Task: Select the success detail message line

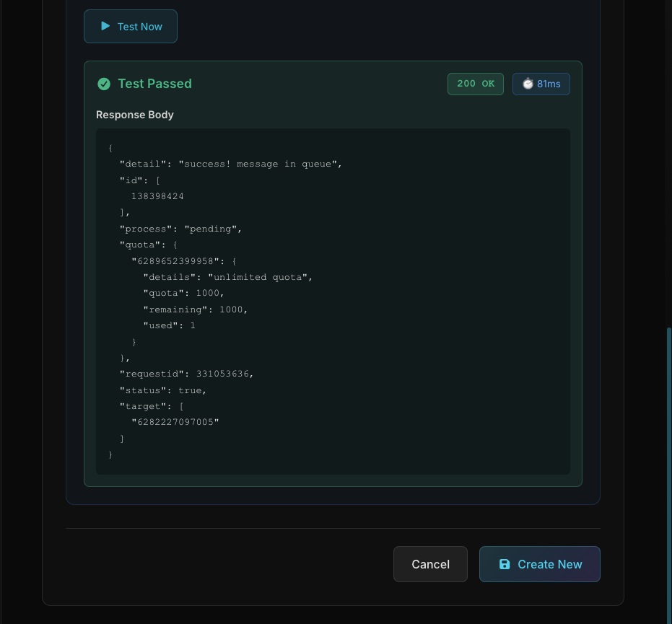Action: pyautogui.click(x=230, y=164)
